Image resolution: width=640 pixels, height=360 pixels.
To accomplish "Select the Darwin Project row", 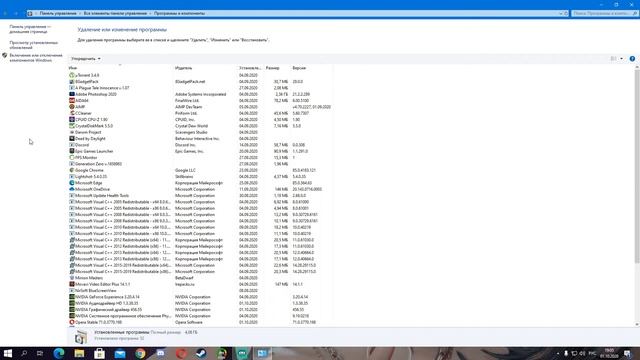I will pos(200,132).
